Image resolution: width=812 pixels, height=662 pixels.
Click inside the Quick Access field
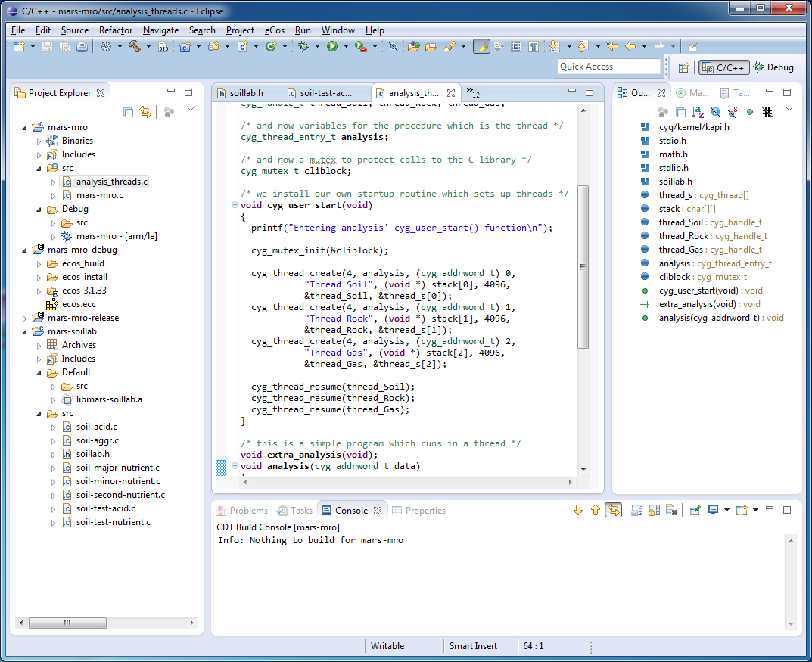[608, 67]
